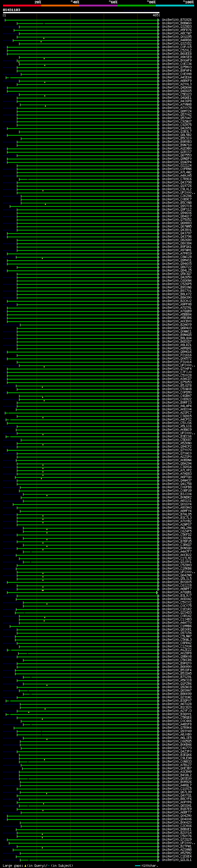Screen dimensions: 197x868
Task: Select hit label UniRef100_P21616
Action: tap(177, 355)
